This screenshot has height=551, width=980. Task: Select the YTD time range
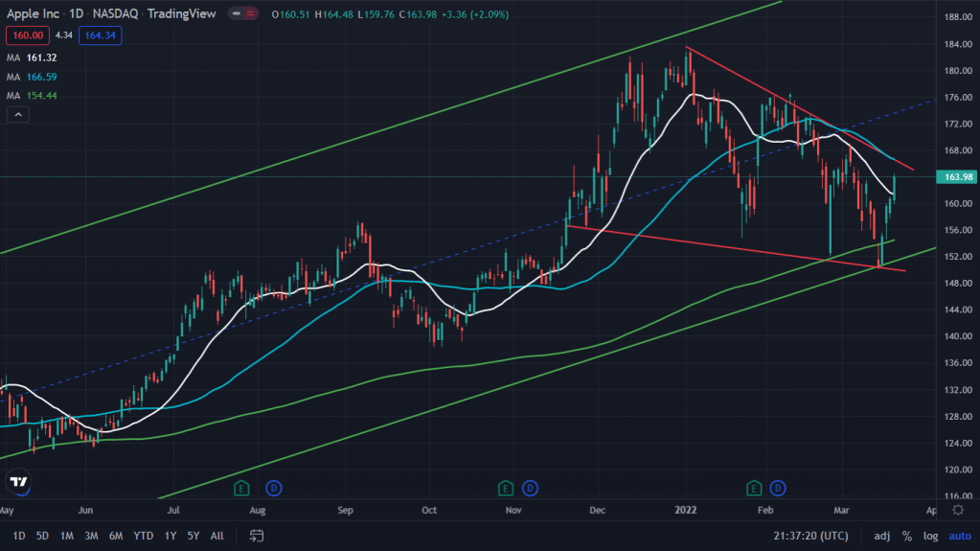pyautogui.click(x=144, y=535)
